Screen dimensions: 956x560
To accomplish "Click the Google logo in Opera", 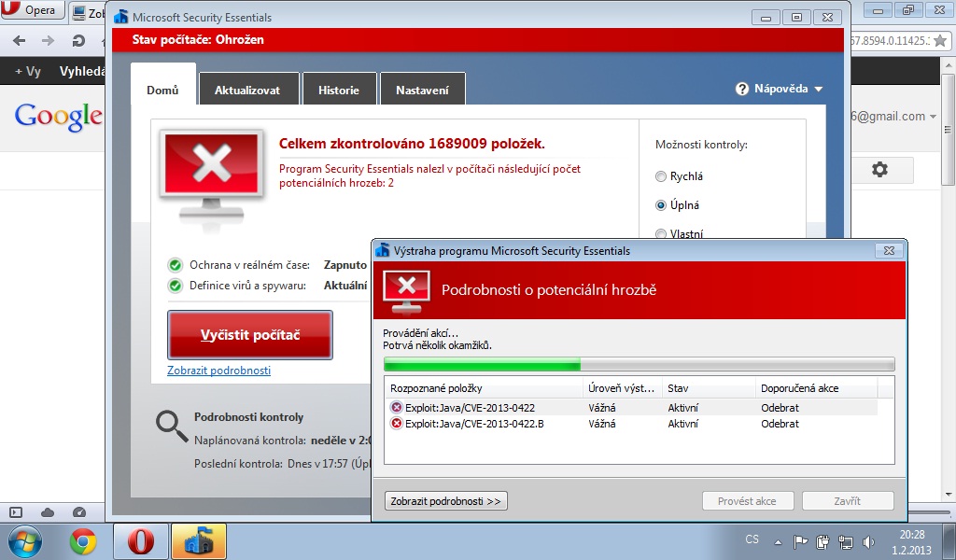I will tap(59, 116).
